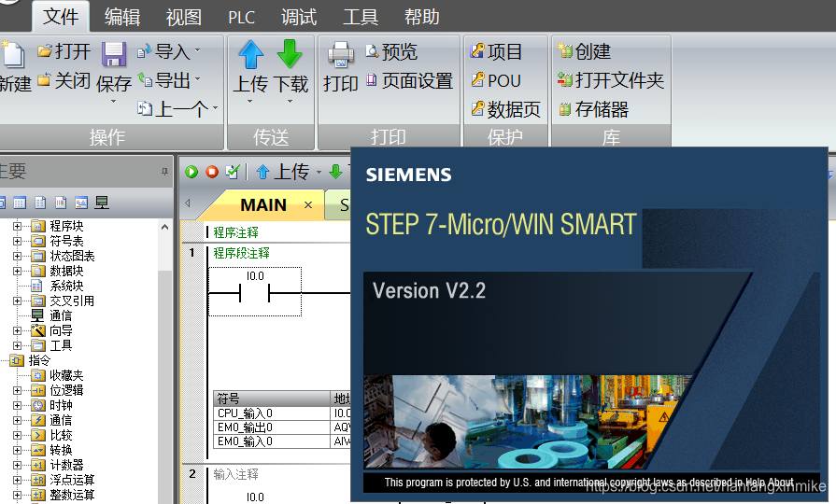Click the tab scroll left arrow
Image resolution: width=836 pixels, height=504 pixels.
click(x=188, y=203)
